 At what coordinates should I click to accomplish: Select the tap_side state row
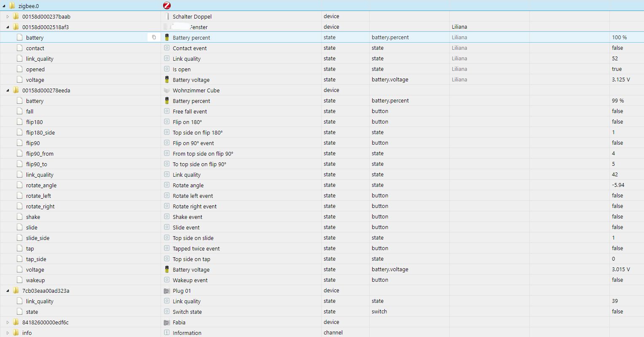coord(322,259)
